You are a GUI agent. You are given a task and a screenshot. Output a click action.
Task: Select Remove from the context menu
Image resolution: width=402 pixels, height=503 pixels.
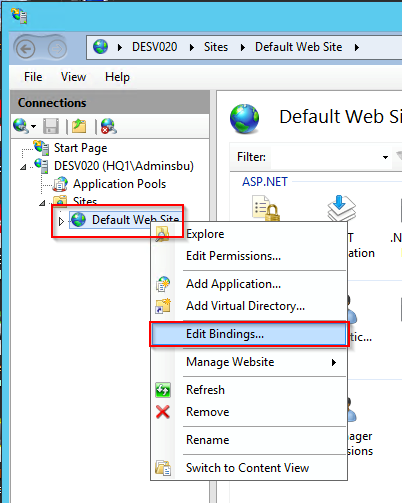tap(249, 412)
